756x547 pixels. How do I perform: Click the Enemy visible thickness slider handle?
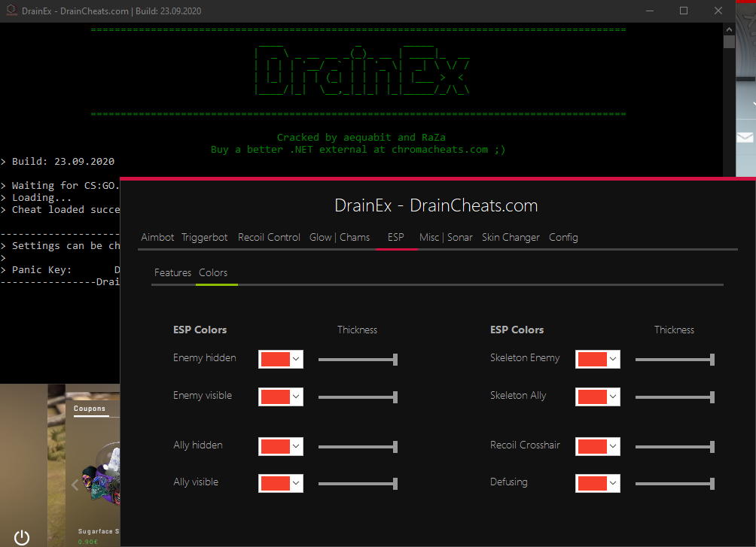pyautogui.click(x=395, y=397)
